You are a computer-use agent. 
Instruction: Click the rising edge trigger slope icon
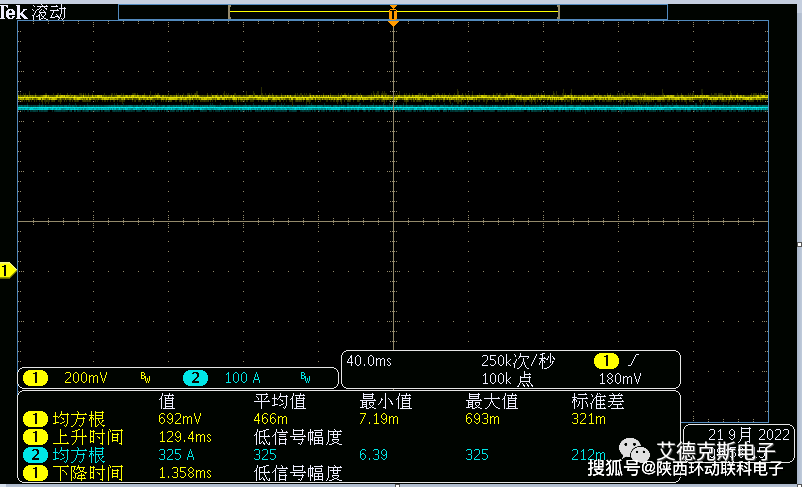(x=634, y=361)
